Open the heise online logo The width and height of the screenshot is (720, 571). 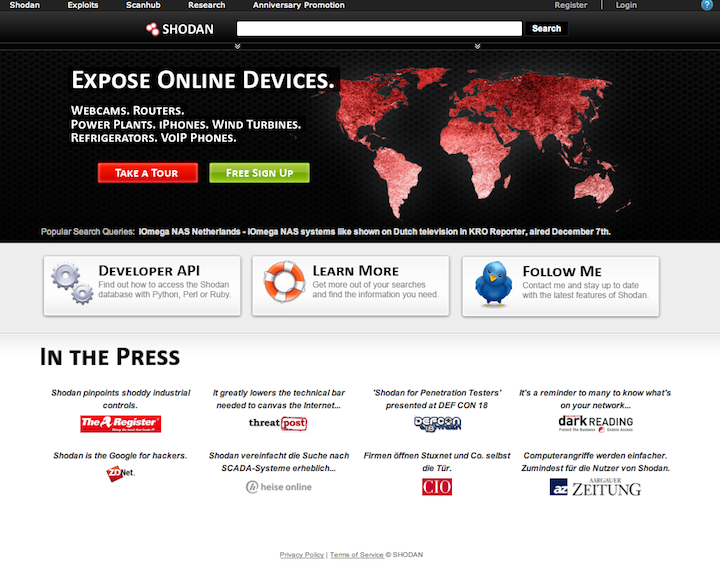279,487
